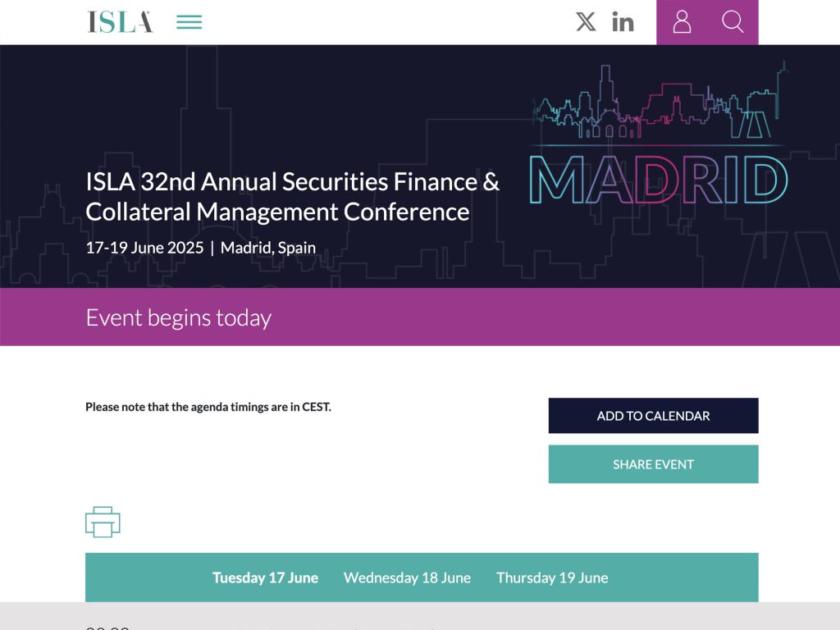Click the purple account icon background
Viewport: 840px width, 630px height.
pos(681,22)
